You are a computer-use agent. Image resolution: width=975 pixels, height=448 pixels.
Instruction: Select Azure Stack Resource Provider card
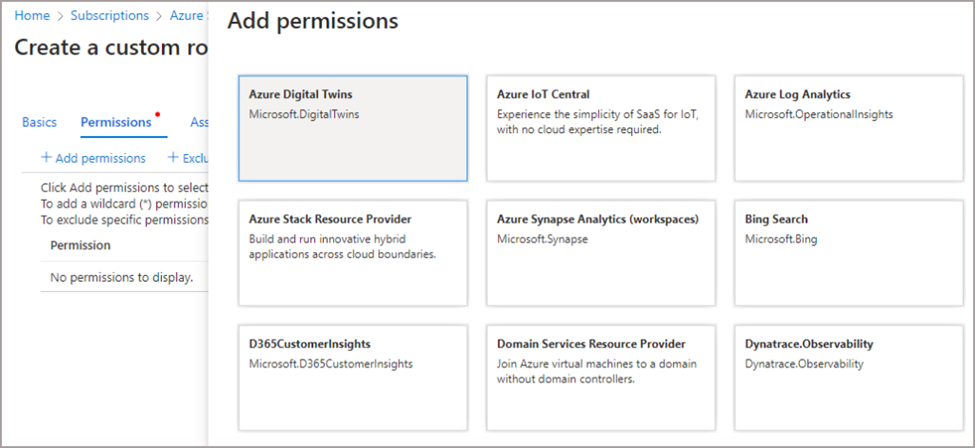pyautogui.click(x=353, y=253)
